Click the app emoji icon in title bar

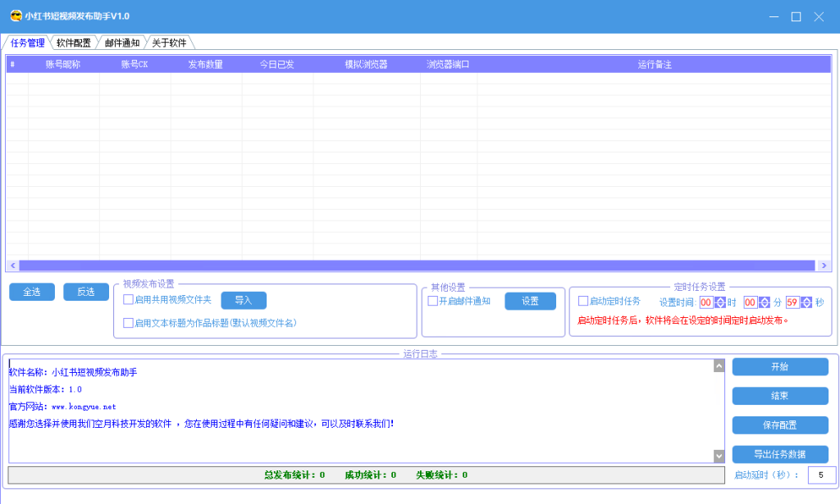coord(16,16)
